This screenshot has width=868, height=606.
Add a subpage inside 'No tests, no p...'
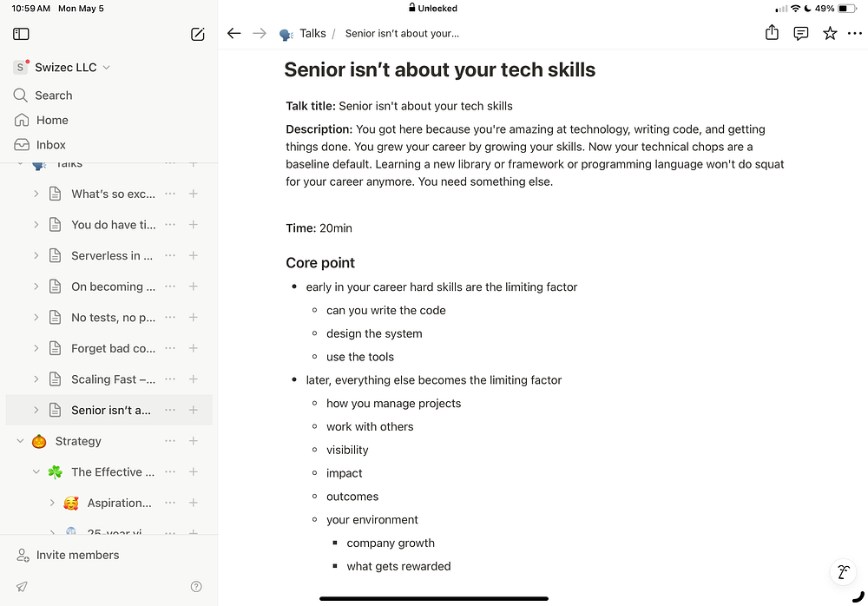(194, 318)
